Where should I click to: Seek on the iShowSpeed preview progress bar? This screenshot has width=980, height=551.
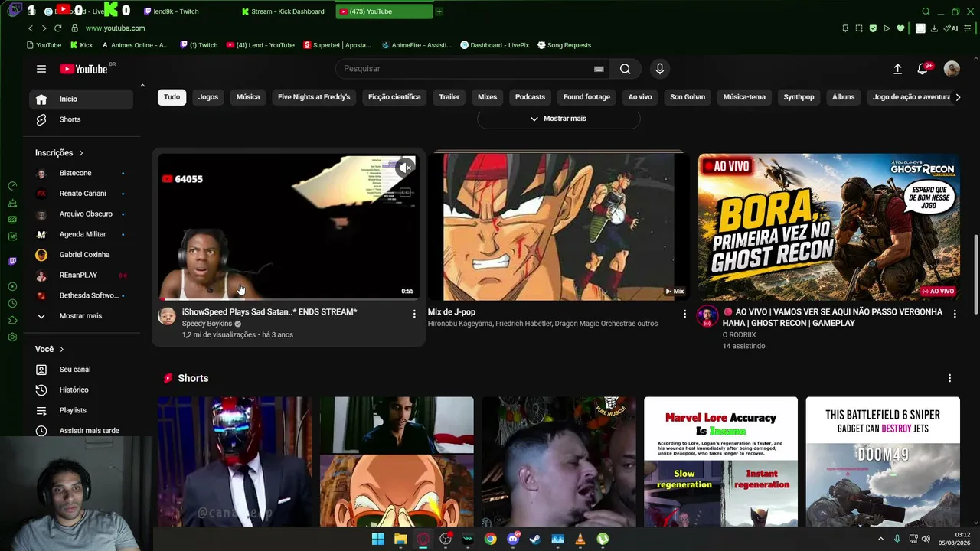[x=288, y=299]
